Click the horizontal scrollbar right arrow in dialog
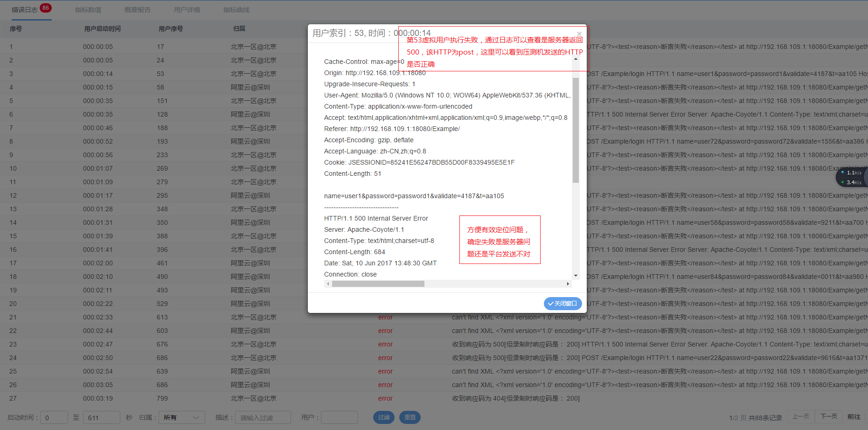 [x=568, y=284]
